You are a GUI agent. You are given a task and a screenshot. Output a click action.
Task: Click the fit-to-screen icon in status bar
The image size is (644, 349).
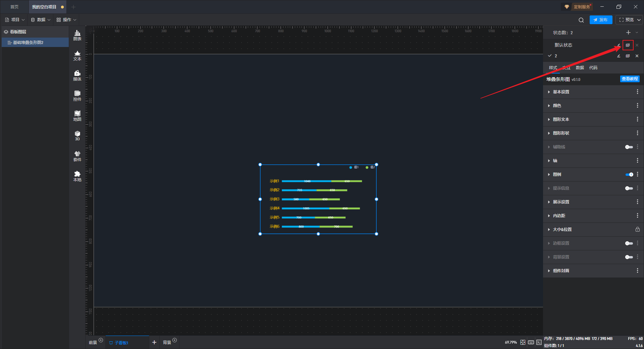(x=523, y=342)
